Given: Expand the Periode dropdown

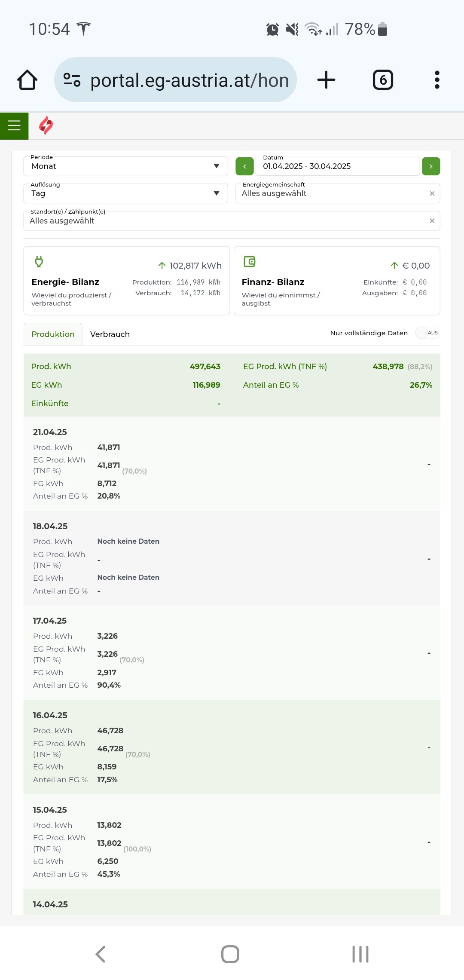Looking at the screenshot, I should 125,166.
